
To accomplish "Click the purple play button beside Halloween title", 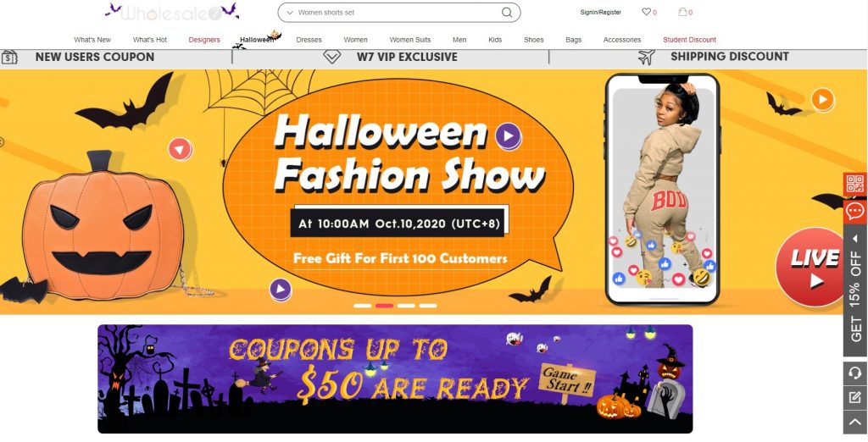I will click(x=509, y=135).
